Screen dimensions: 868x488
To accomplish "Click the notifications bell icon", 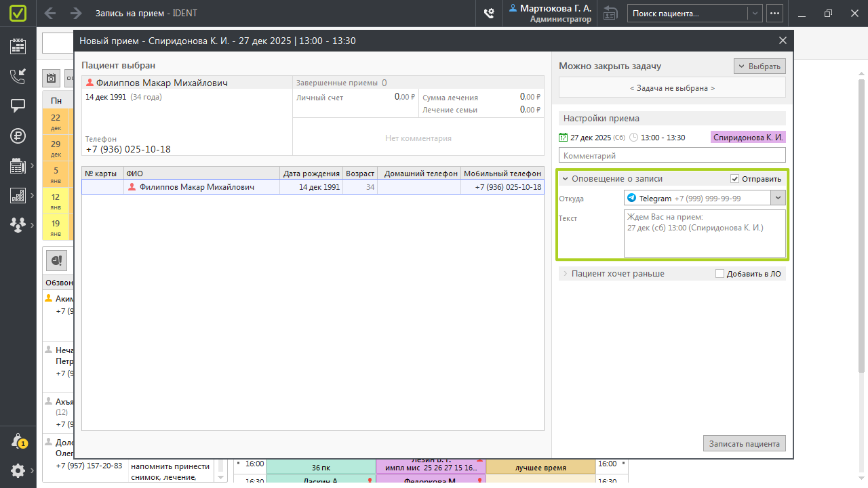I will (18, 441).
